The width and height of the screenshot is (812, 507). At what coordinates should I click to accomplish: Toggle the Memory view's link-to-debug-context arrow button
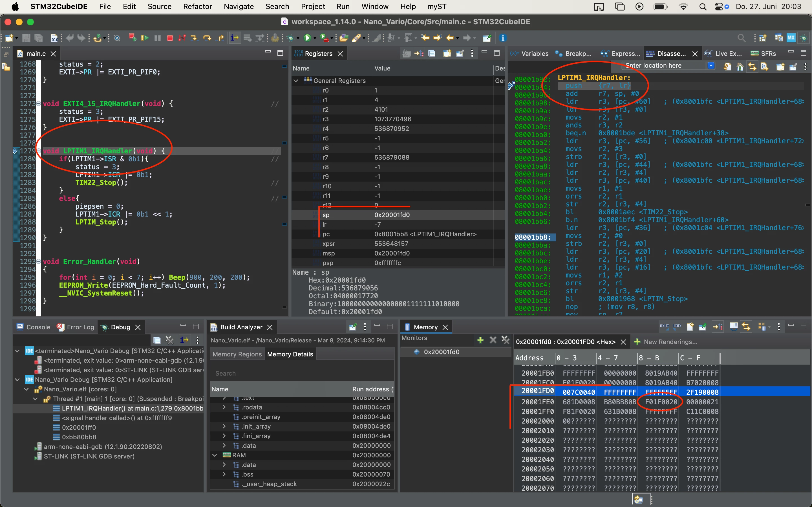(x=718, y=326)
